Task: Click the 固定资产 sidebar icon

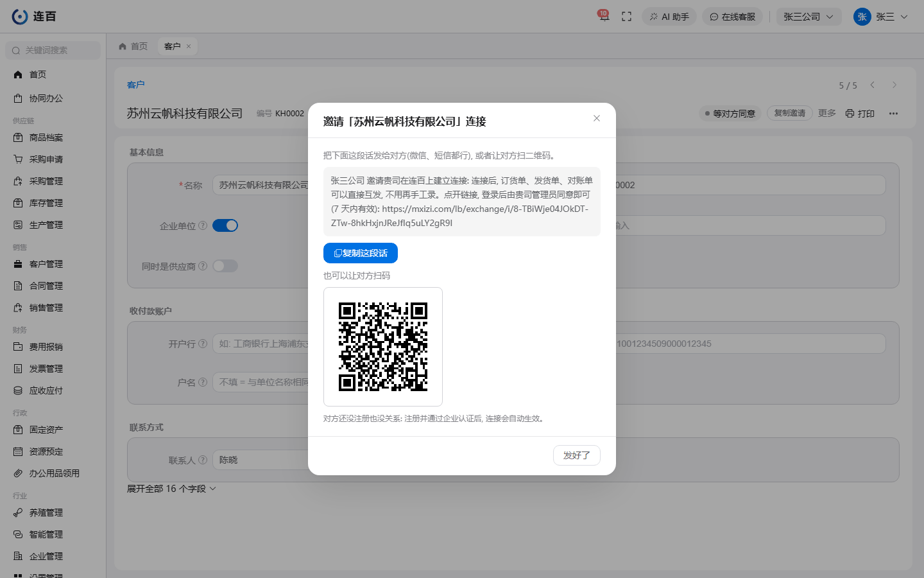Action: [18, 430]
